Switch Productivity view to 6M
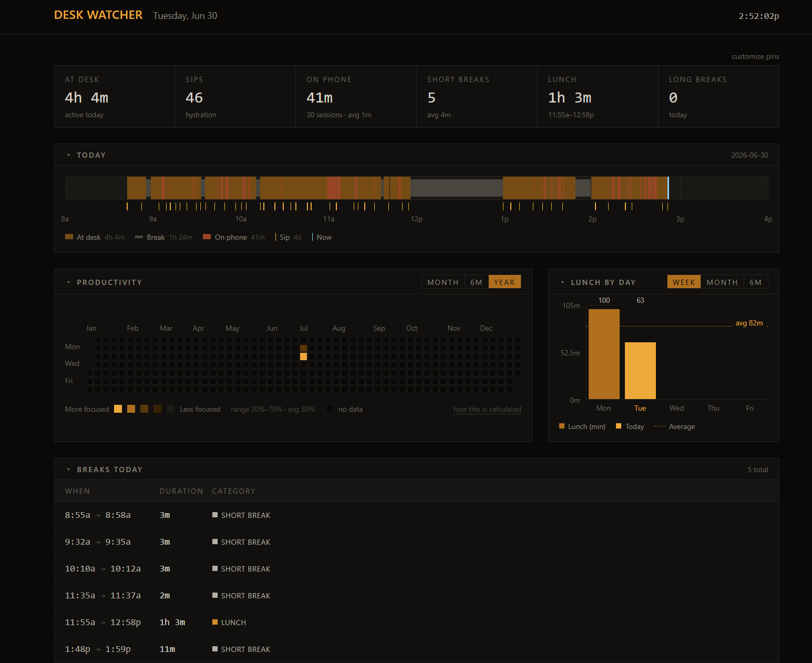Screen dimensions: 812x663 (477, 282)
